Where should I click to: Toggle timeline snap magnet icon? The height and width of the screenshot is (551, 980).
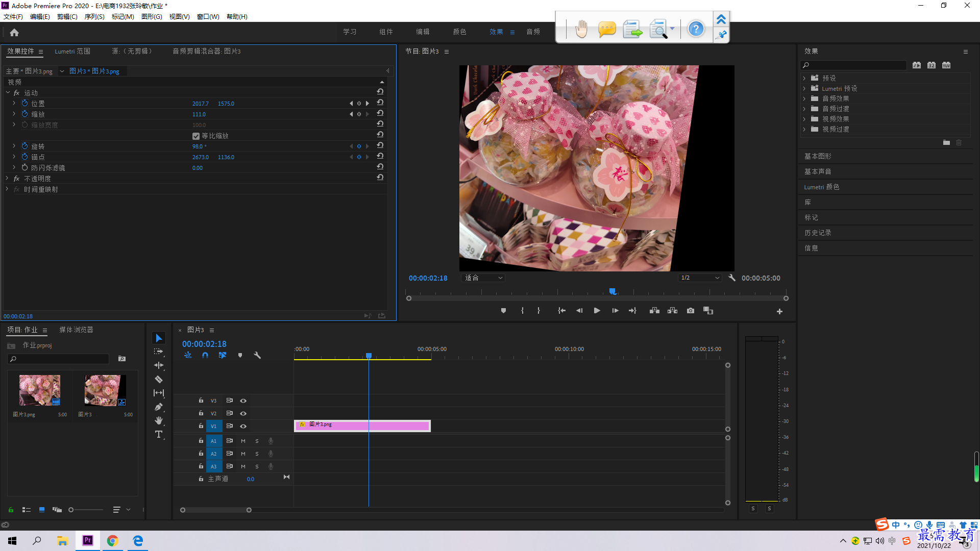click(x=205, y=355)
